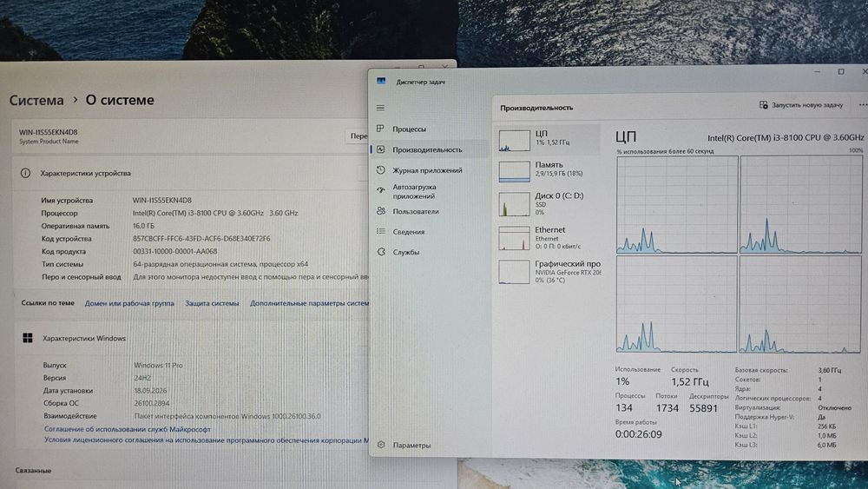This screenshot has width=868, height=489.
Task: Select the CPU resource in performance list
Action: pos(548,139)
